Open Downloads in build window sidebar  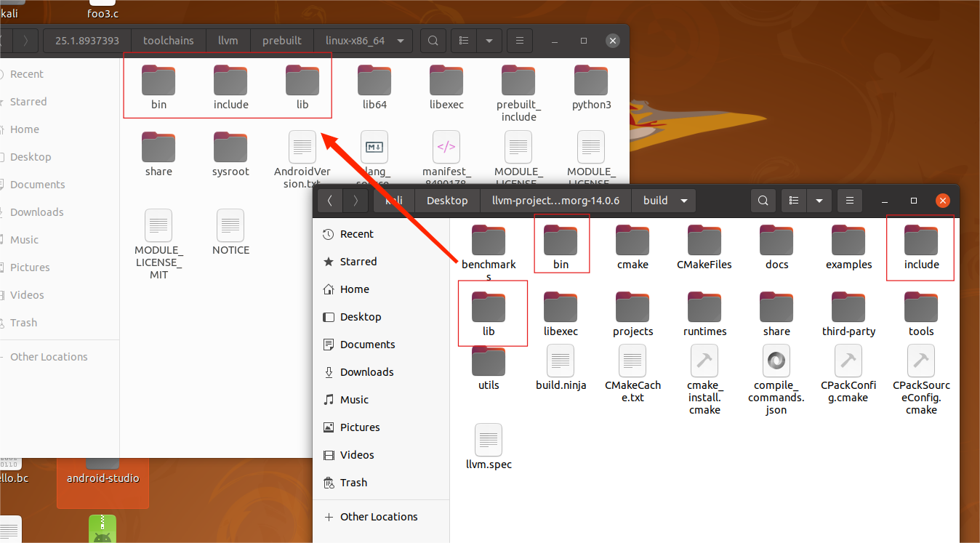(381, 372)
